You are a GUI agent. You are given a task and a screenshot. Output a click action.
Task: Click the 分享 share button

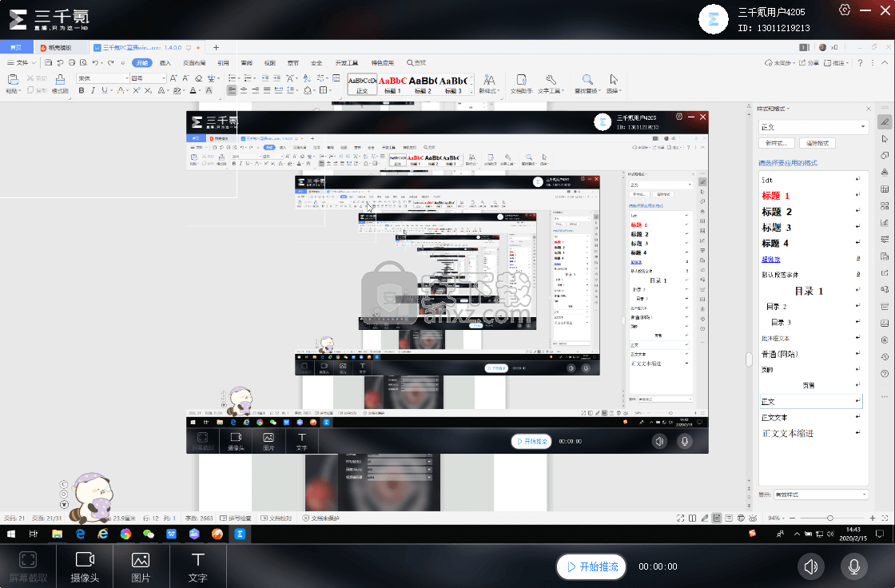pyautogui.click(x=809, y=63)
